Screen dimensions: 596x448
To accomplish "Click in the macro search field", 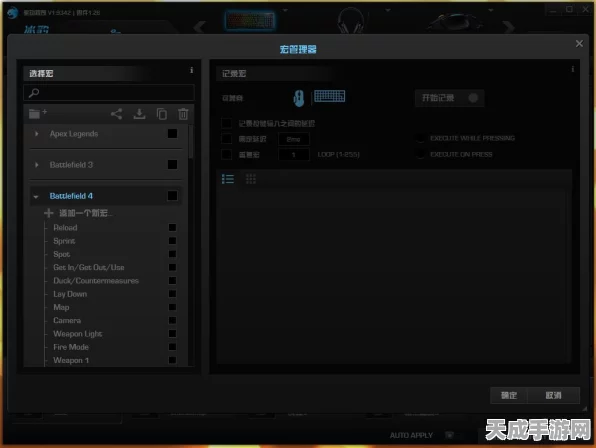I will [x=109, y=93].
